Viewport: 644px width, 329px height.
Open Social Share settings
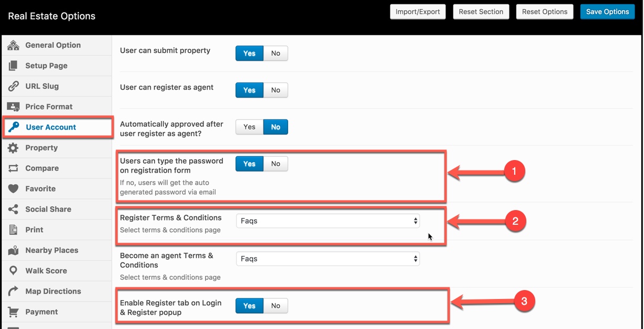pos(57,210)
